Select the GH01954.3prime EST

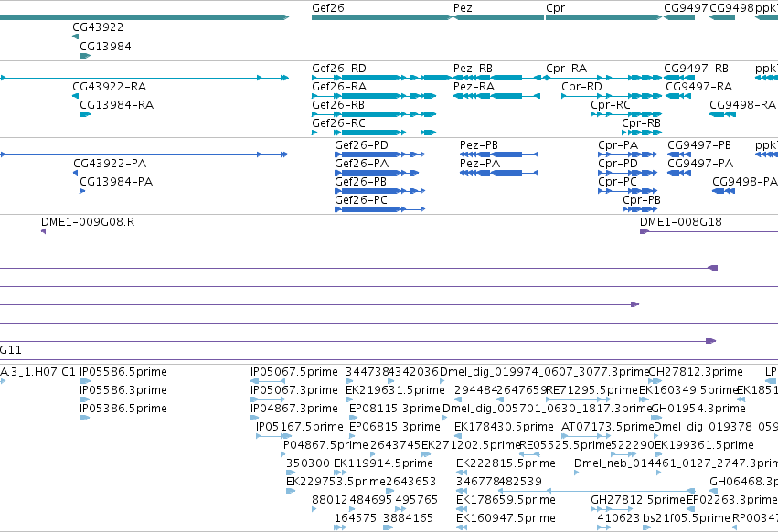[x=656, y=418]
